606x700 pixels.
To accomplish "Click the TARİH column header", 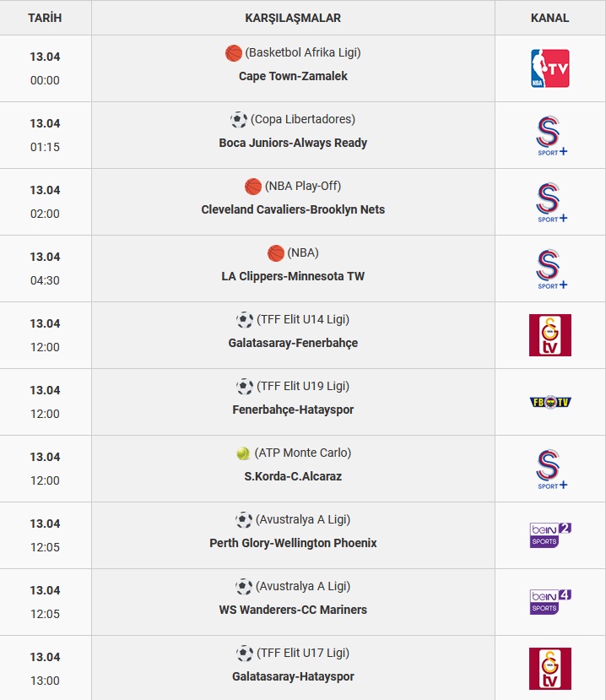I will [45, 18].
